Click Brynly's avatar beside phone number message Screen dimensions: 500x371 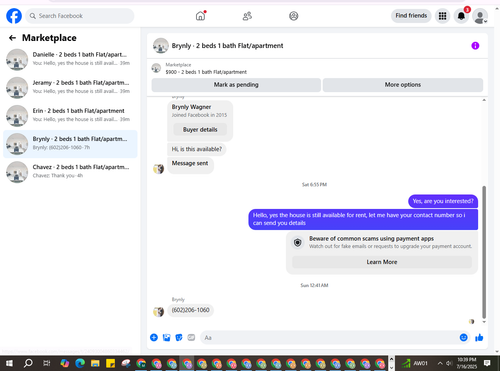[x=158, y=311]
